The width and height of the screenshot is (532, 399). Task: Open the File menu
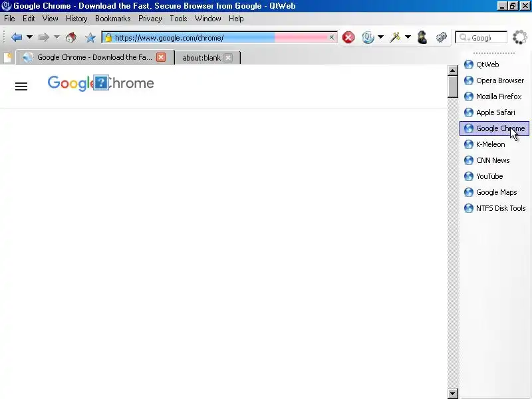(x=9, y=19)
